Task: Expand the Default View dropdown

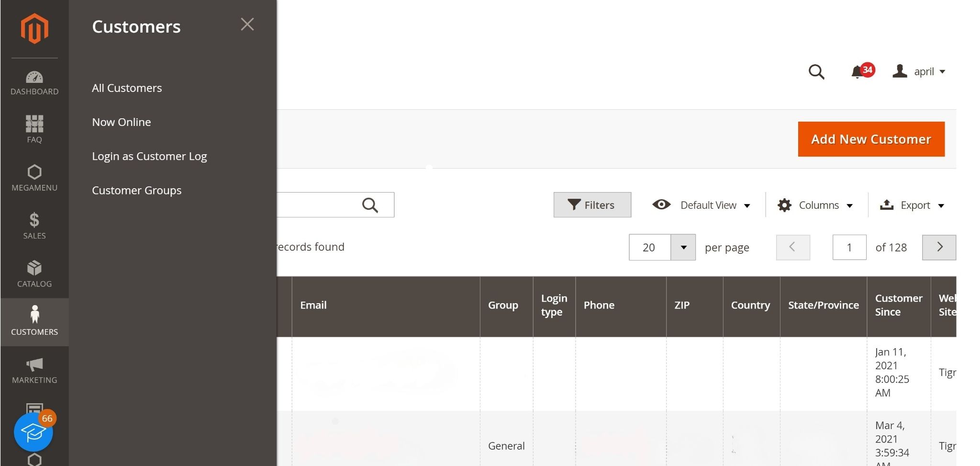Action: (702, 205)
